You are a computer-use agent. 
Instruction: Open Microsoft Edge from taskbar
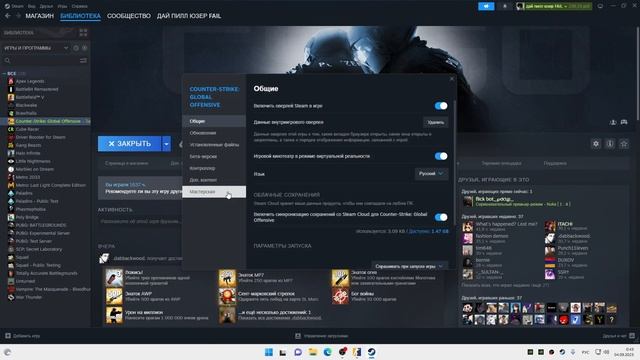[327, 352]
